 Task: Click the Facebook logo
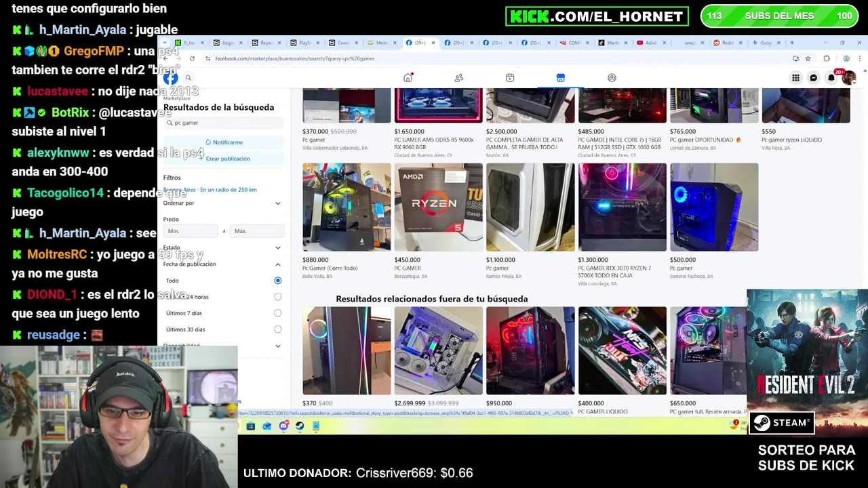click(170, 78)
